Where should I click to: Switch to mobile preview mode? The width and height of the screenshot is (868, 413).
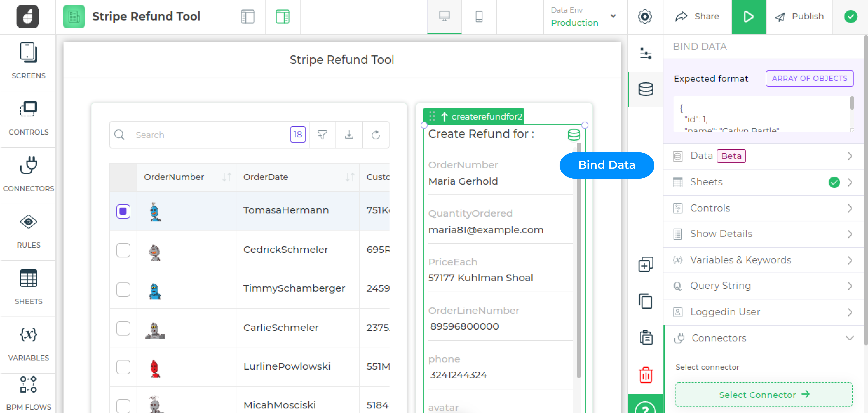(479, 17)
